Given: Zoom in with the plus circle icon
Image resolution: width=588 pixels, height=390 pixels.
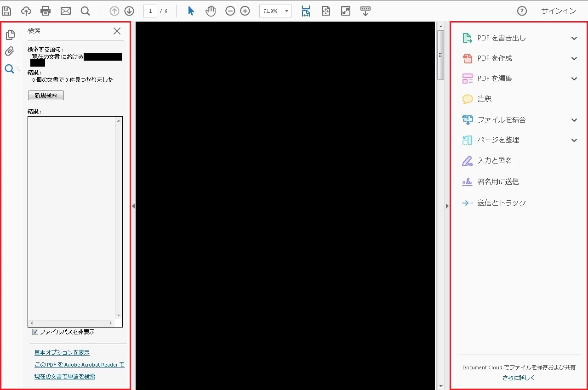Looking at the screenshot, I should pyautogui.click(x=245, y=11).
